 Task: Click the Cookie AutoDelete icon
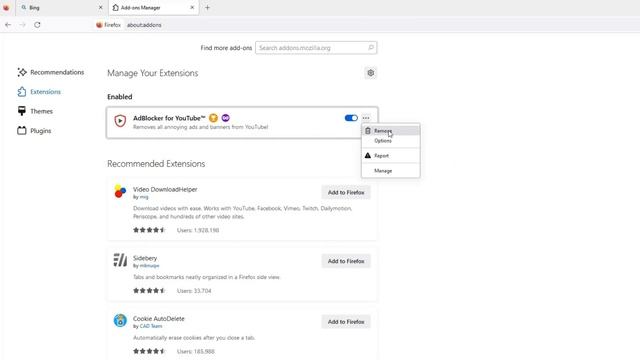click(120, 320)
